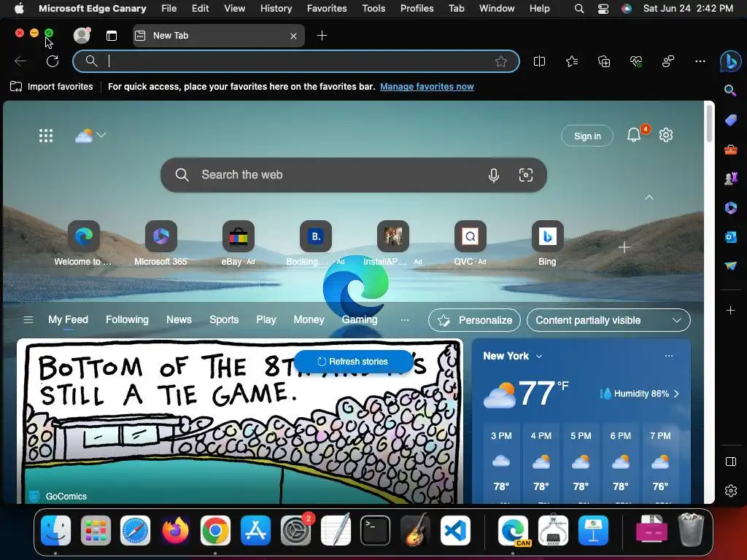Screen dimensions: 747x560
Task: Select the Following feed tab
Action: point(127,319)
